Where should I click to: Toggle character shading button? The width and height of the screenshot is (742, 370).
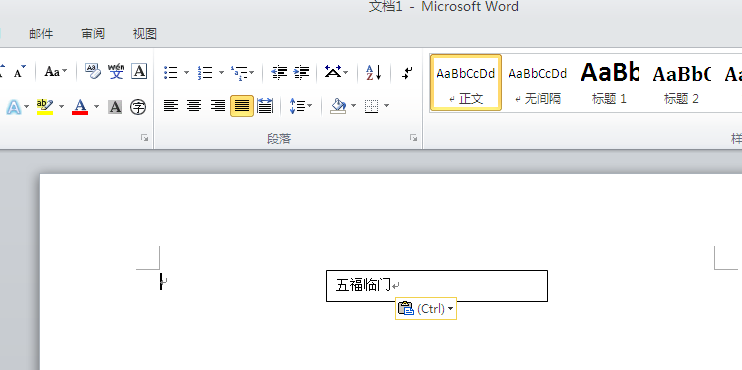pos(115,107)
